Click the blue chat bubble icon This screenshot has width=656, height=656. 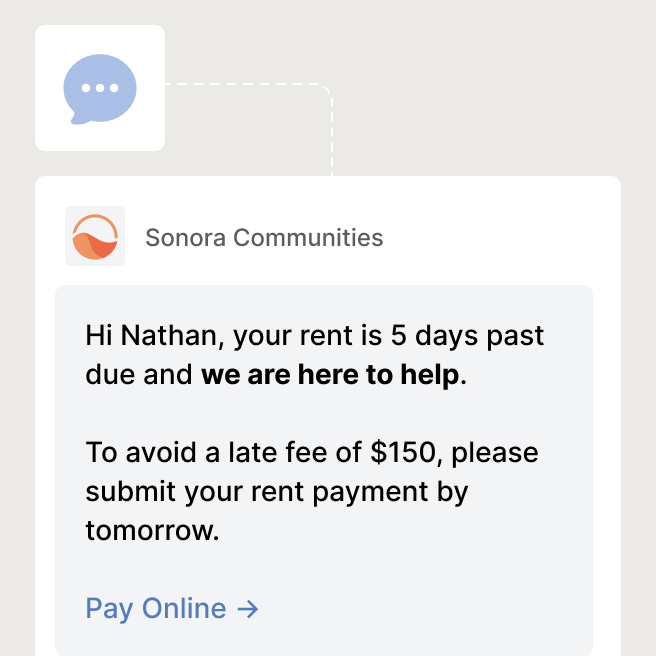point(100,89)
